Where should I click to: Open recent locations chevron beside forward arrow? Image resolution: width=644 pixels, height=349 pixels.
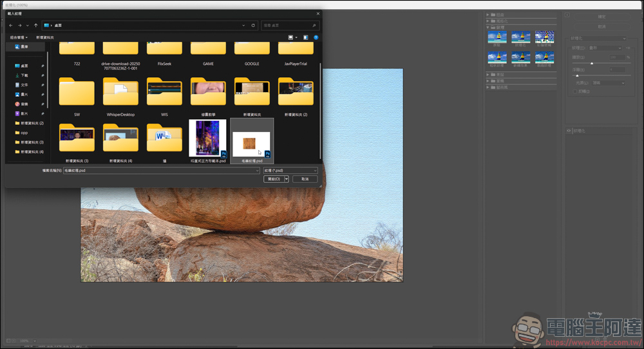point(28,26)
